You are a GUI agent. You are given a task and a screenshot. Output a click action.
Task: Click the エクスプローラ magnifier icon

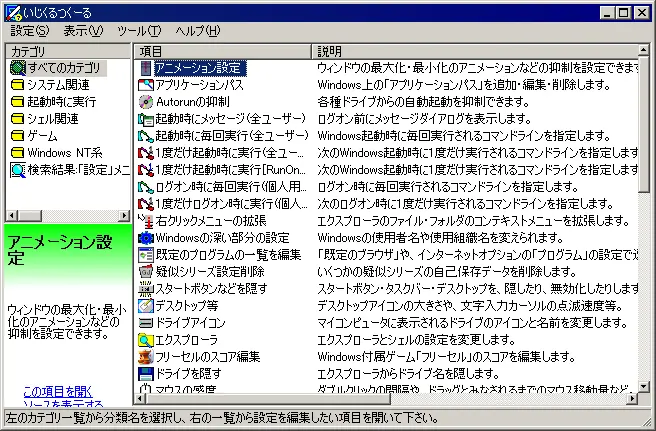[x=146, y=340]
